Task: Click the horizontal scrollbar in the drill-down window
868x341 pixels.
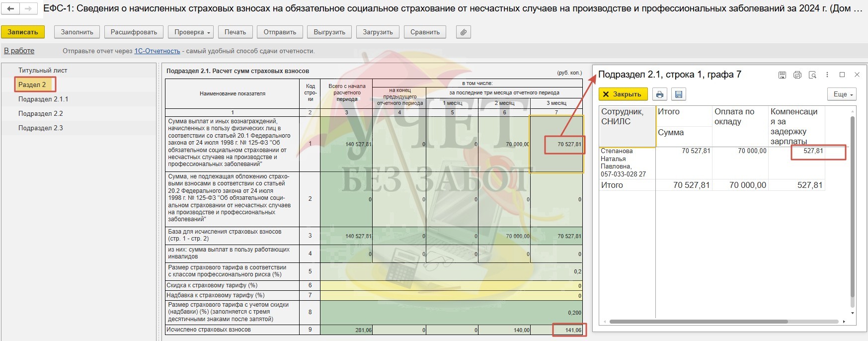Action: [x=699, y=322]
